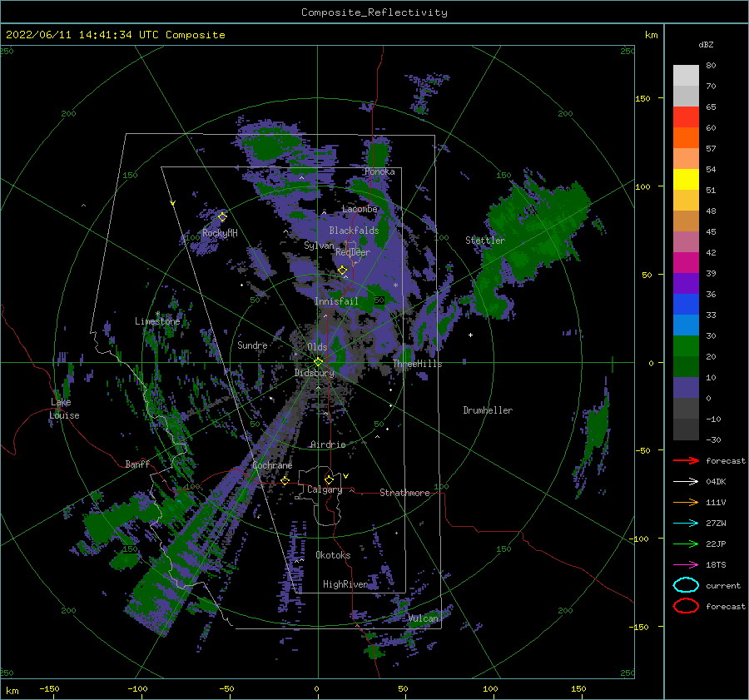Viewport: 749px width, 700px height.
Task: Click the 80 dBZ scale value
Action: [711, 66]
